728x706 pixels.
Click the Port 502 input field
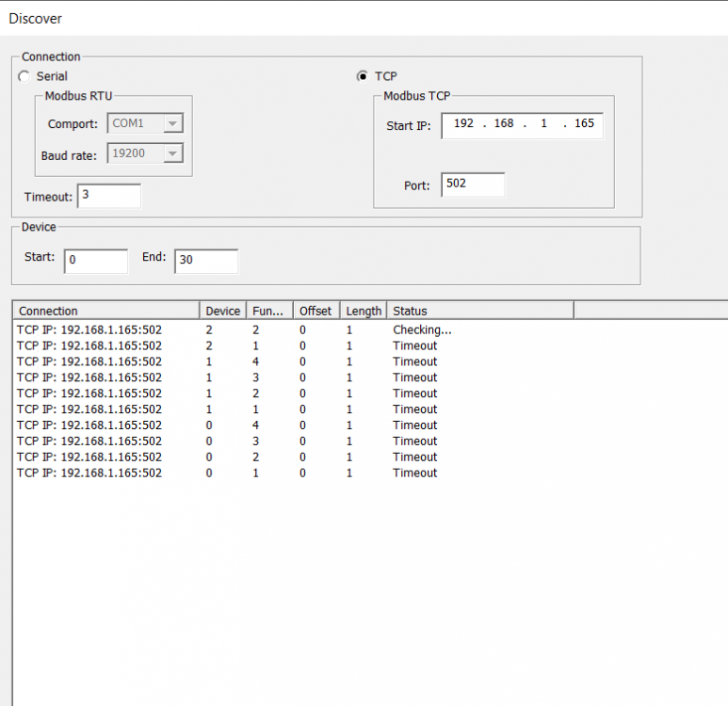pyautogui.click(x=474, y=185)
